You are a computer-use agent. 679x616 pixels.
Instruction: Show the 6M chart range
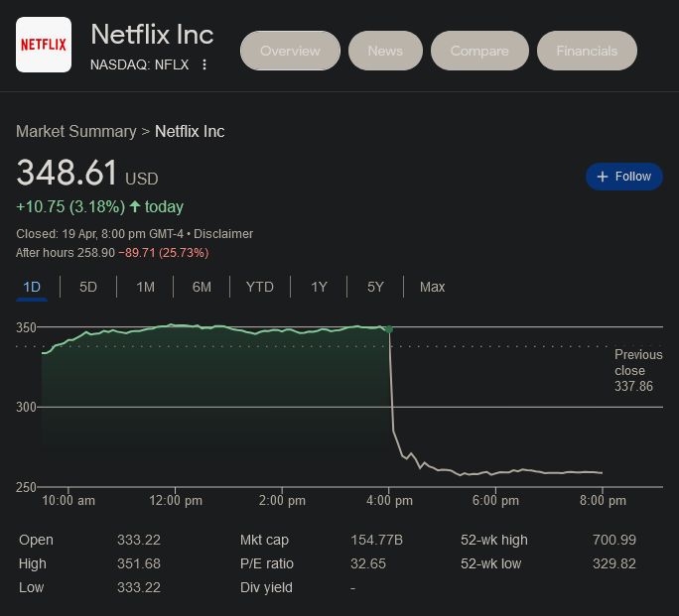click(x=202, y=288)
